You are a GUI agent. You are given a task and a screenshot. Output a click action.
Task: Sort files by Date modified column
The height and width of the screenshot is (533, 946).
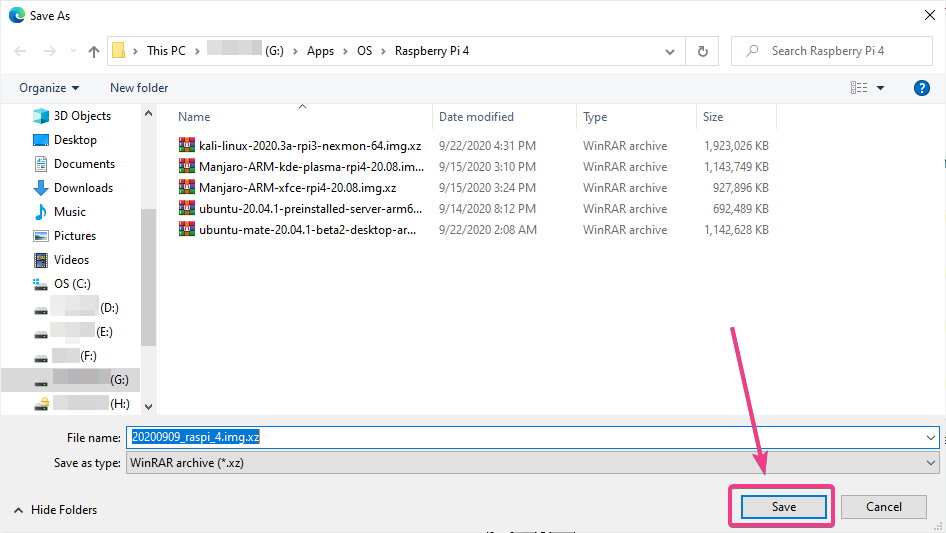click(476, 117)
